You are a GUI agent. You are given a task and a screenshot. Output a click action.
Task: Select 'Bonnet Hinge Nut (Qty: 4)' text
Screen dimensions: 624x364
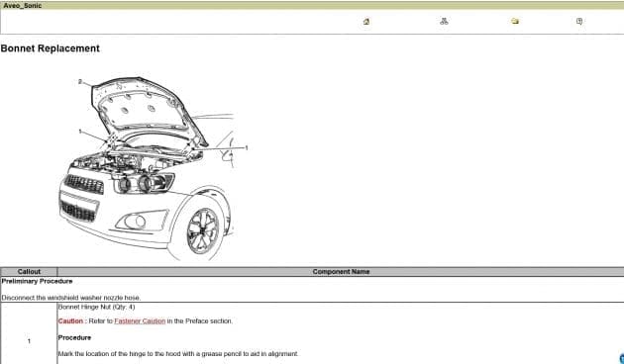click(x=97, y=308)
